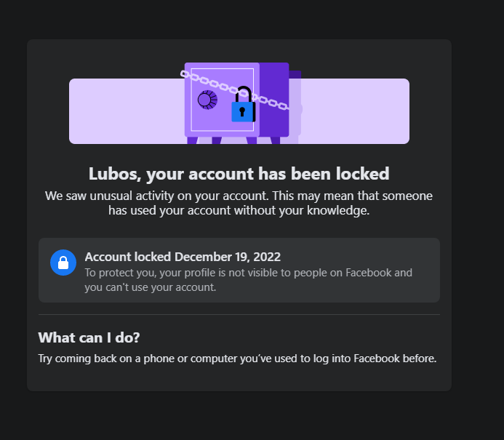The width and height of the screenshot is (504, 440).
Task: Click the 'To protect you, your profile' description
Action: [248, 273]
